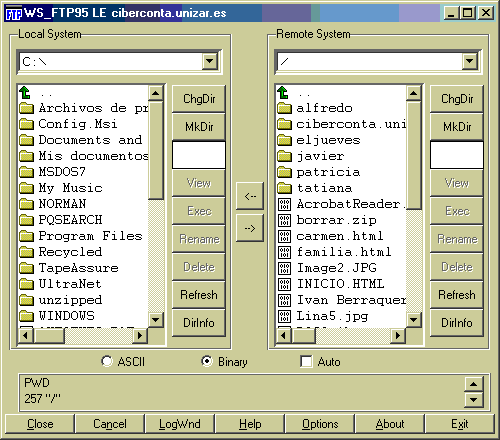This screenshot has height=440, width=500.
Task: Select the Image2.JPG file icon
Action: pos(284,268)
